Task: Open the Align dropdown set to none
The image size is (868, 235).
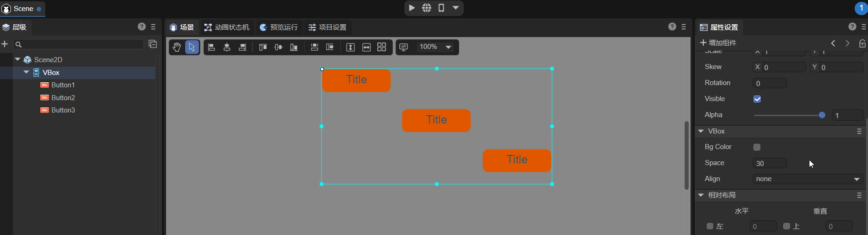Action: [807, 179]
